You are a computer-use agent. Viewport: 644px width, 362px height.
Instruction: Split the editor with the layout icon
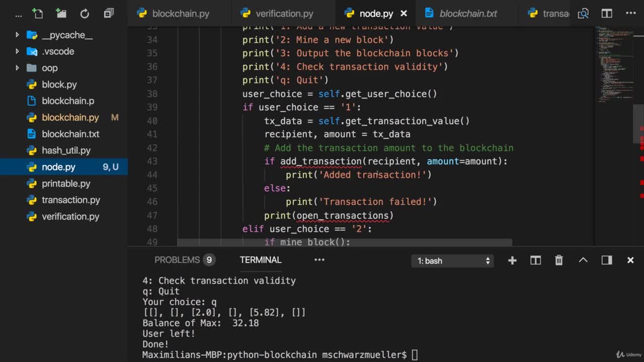[x=607, y=14]
